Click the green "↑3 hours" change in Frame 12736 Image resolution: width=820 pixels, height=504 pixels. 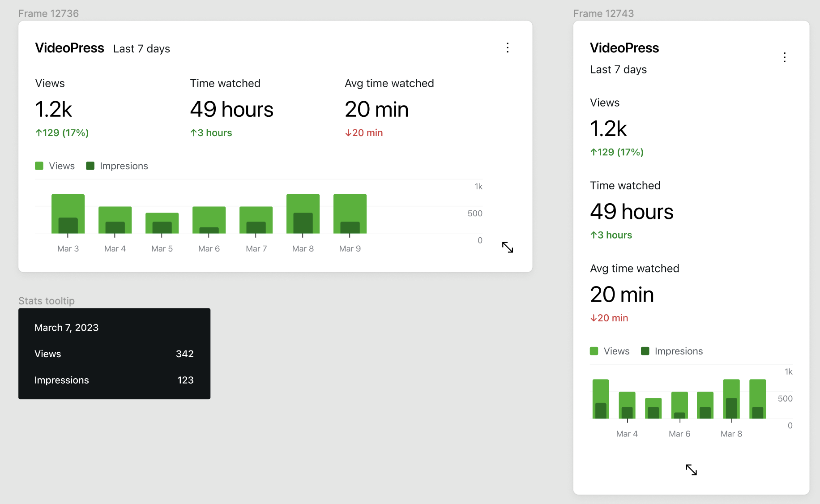point(211,133)
